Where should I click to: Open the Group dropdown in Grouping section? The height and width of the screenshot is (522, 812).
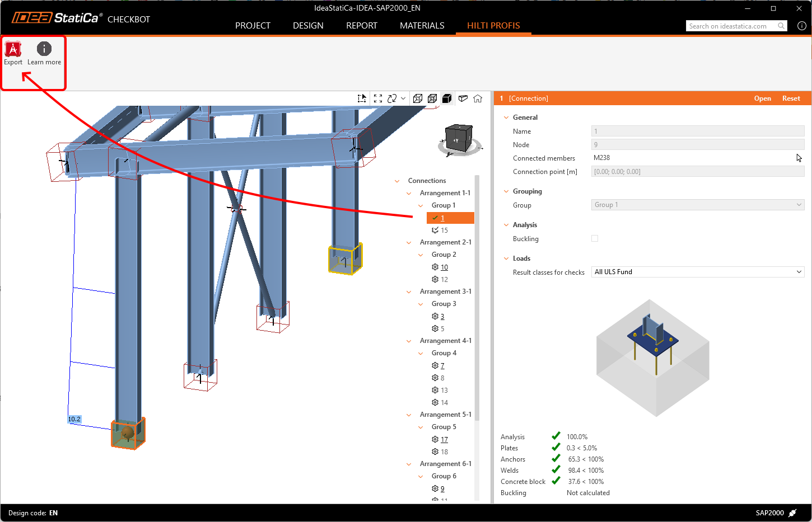point(697,205)
